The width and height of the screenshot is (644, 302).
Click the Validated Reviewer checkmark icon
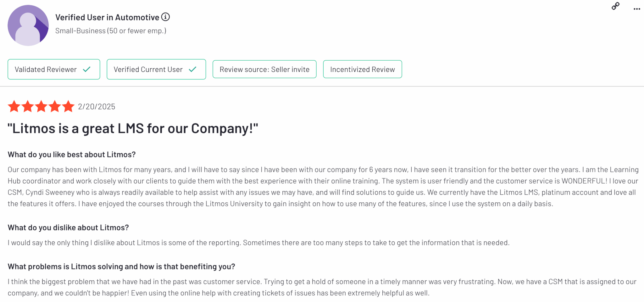(87, 69)
